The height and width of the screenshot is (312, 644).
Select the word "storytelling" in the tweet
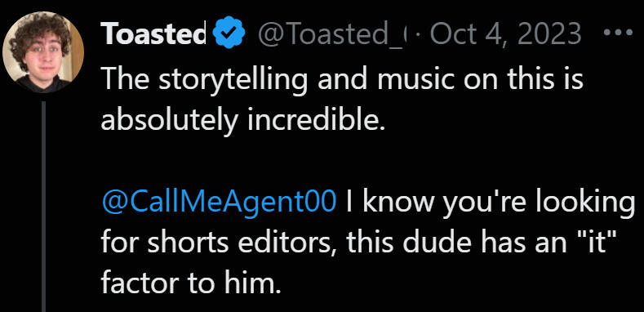(x=233, y=79)
